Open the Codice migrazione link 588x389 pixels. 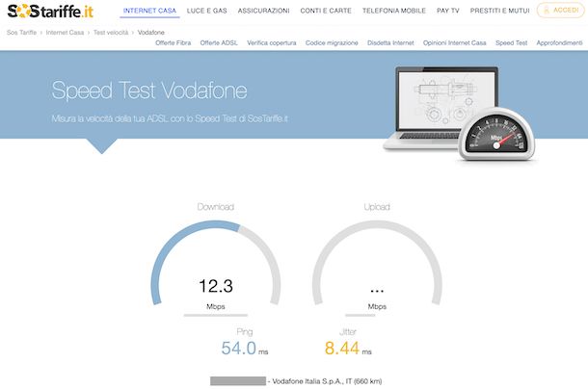pyautogui.click(x=332, y=43)
